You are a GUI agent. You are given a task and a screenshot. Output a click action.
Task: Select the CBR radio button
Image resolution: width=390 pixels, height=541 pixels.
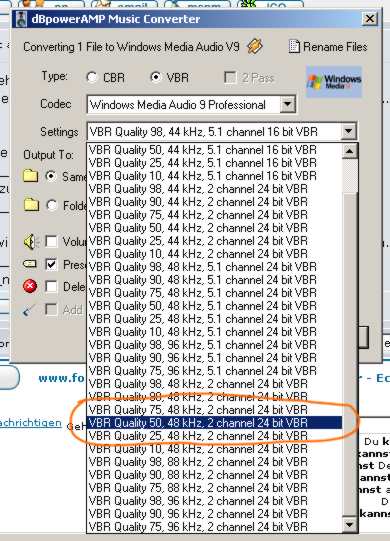pyautogui.click(x=92, y=77)
